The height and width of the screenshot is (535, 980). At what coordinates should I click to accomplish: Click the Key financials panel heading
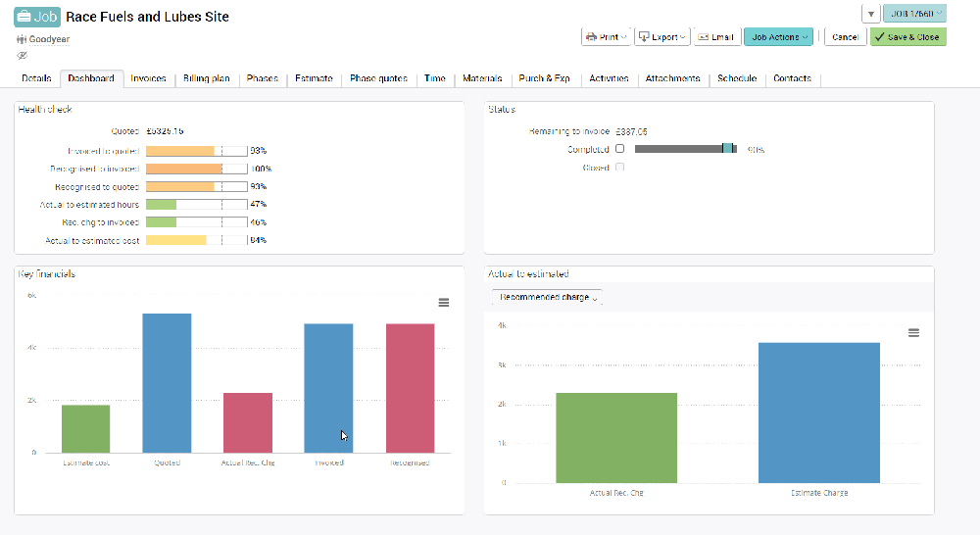tap(46, 274)
